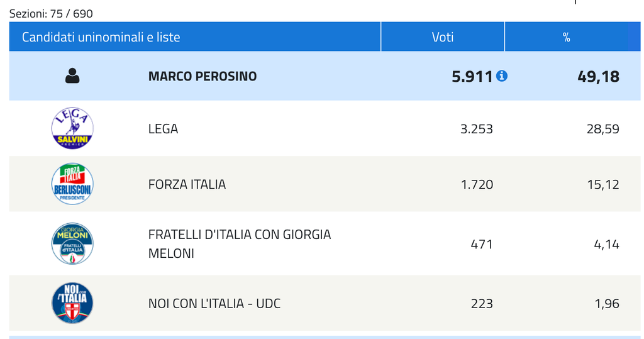Viewport: 644px width, 339px height.
Task: Click the Fratelli d'Italia Meloni logo
Action: 72,243
